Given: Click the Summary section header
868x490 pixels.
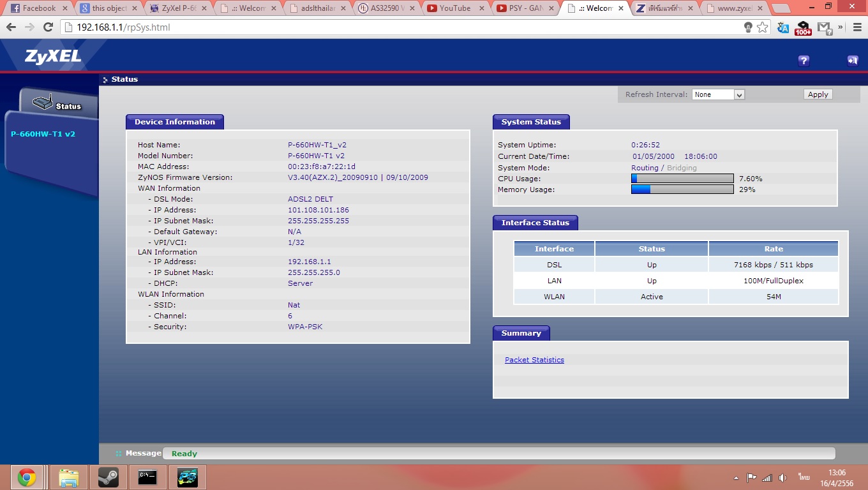Looking at the screenshot, I should pos(521,333).
